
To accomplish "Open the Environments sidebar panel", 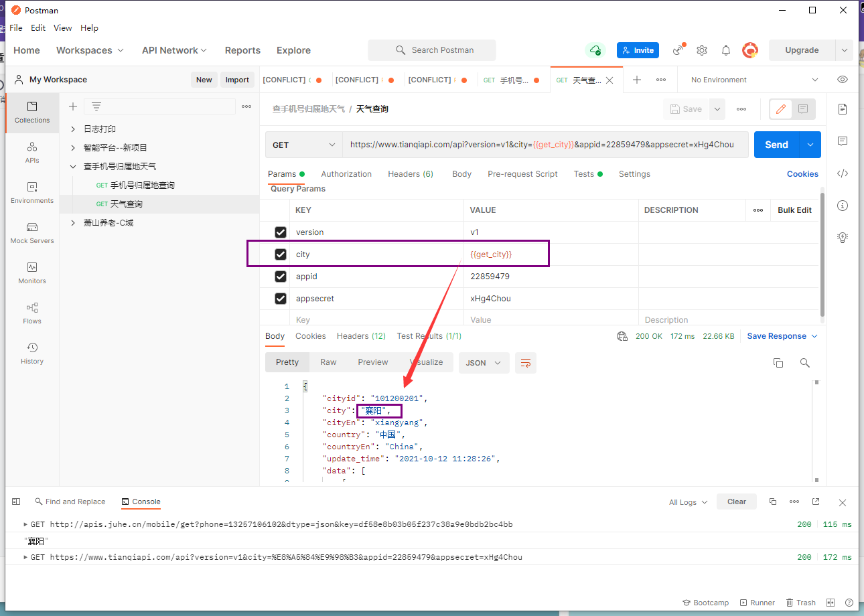I will (x=32, y=192).
